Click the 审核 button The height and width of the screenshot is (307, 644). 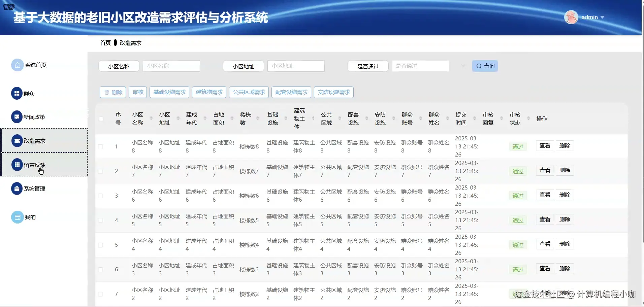(138, 92)
